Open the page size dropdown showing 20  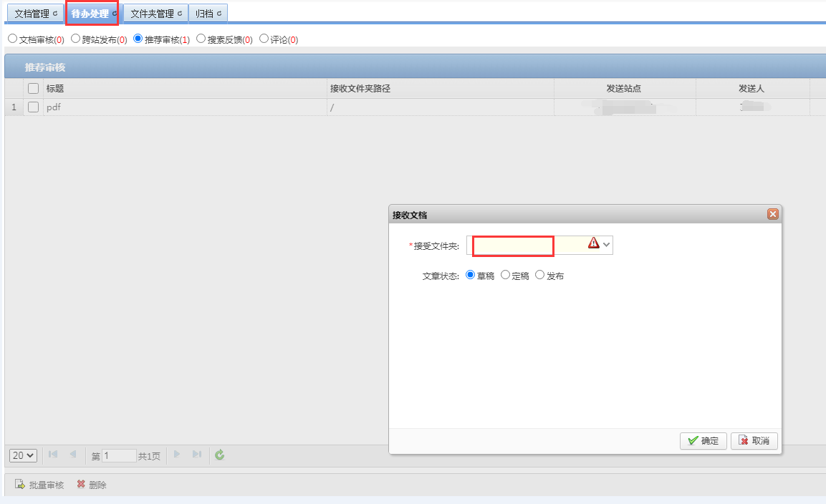point(23,455)
